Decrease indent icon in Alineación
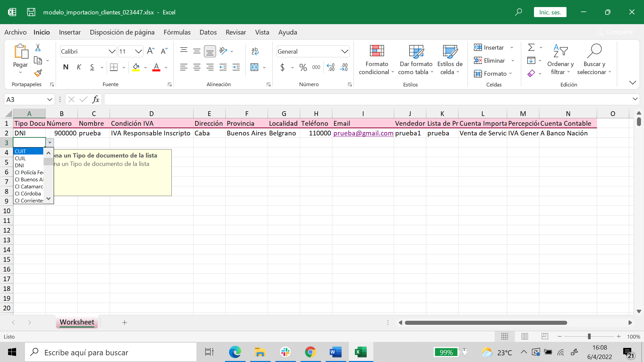Image resolution: width=644 pixels, height=362 pixels. [x=223, y=67]
